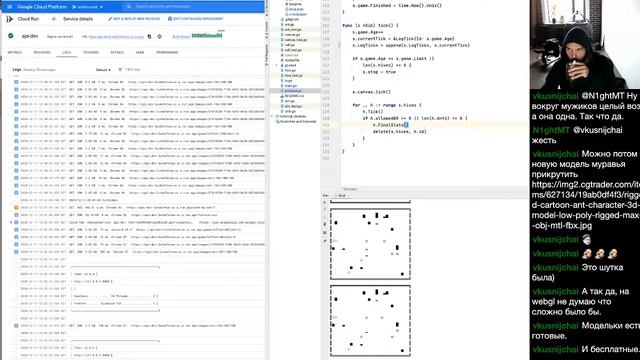
Task: Click the code line s.canvas.tick()
Action: [371, 92]
